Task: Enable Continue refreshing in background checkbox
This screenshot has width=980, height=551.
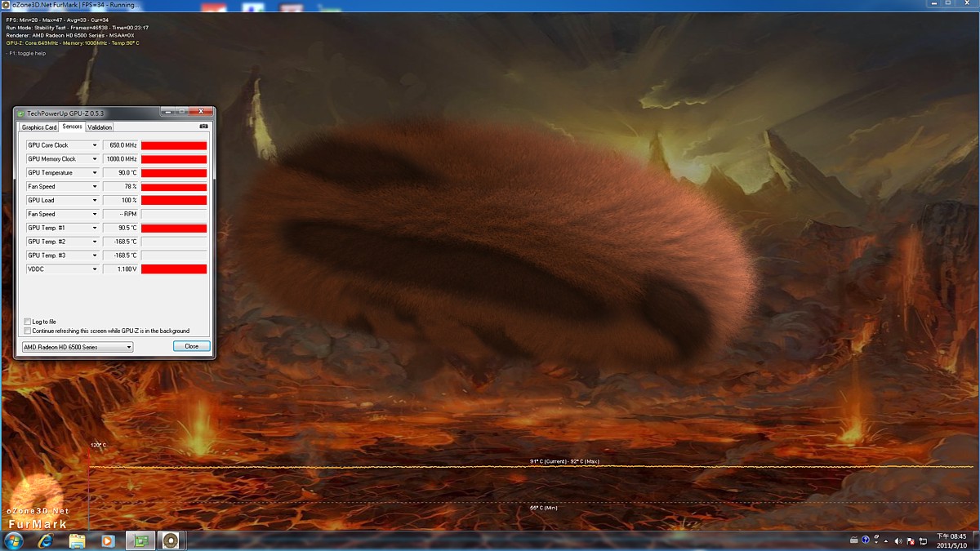Action: [27, 331]
